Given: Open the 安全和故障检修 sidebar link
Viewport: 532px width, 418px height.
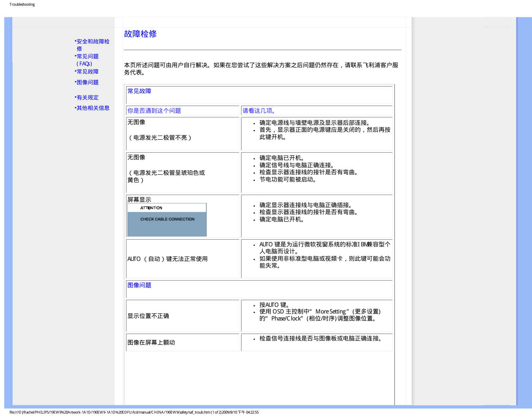Looking at the screenshot, I should coord(93,45).
